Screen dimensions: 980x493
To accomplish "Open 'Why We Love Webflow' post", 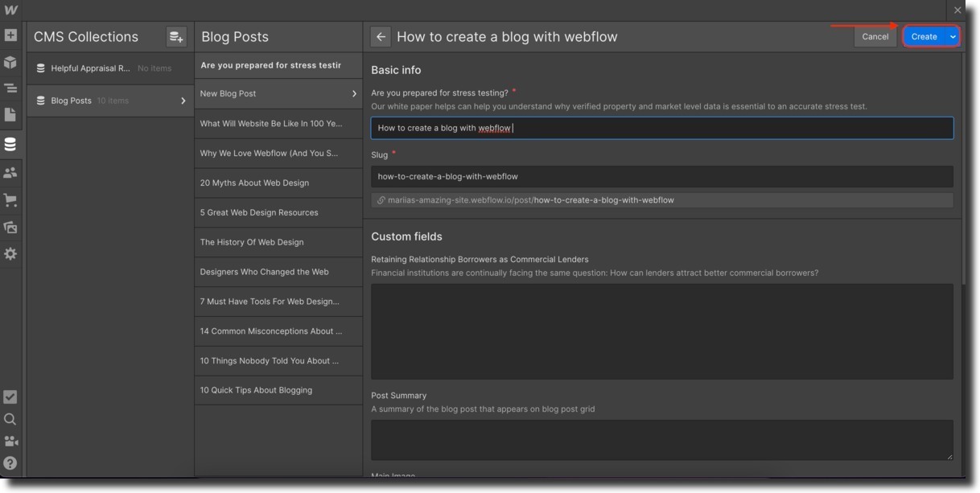I will tap(278, 153).
